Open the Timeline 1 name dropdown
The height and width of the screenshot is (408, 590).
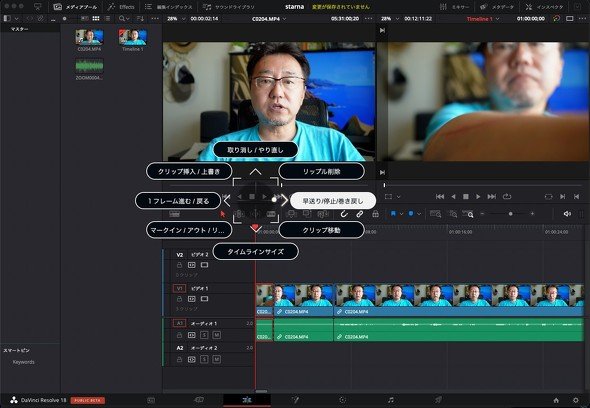(x=483, y=19)
